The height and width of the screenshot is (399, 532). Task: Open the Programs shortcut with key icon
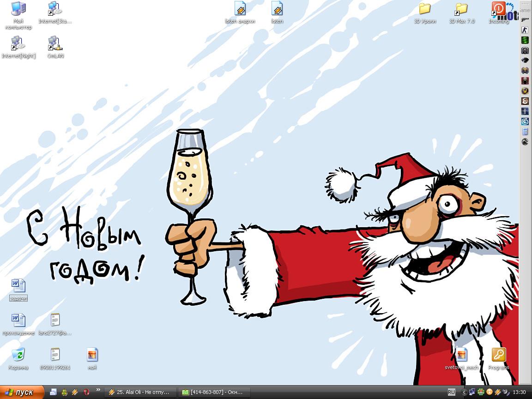coord(498,359)
